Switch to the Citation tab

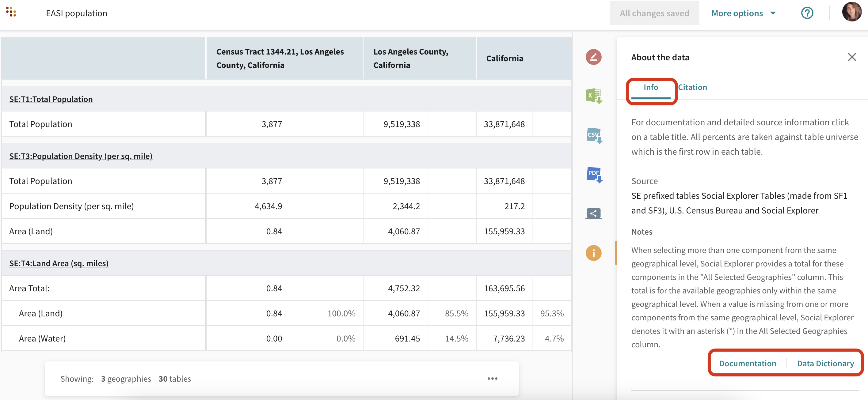692,87
